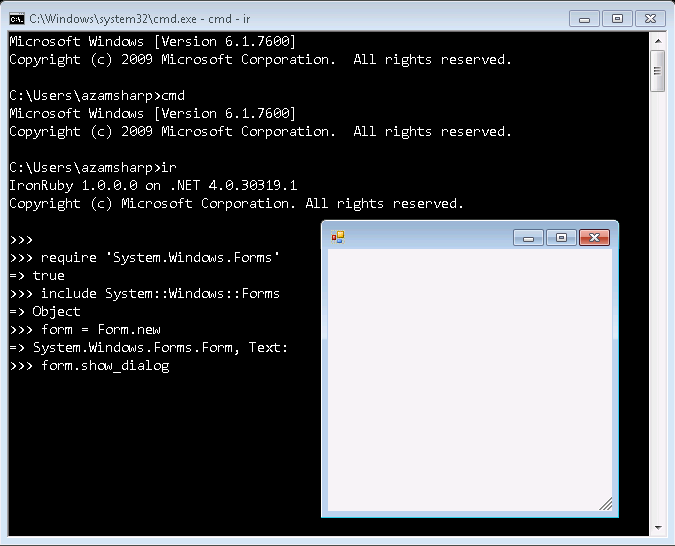Minimize the cmd.exe console window
Screen dimensions: 675x546
click(x=584, y=19)
